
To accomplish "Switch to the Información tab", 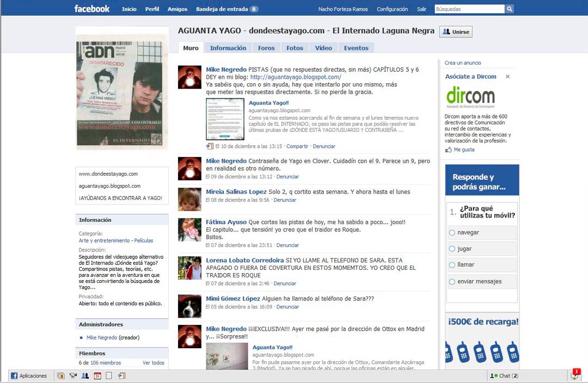I will [x=228, y=48].
